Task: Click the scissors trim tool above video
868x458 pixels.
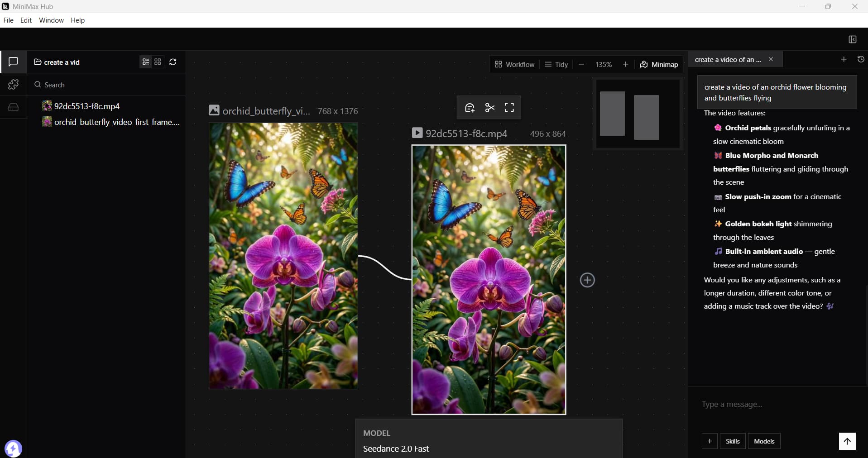Action: click(489, 108)
